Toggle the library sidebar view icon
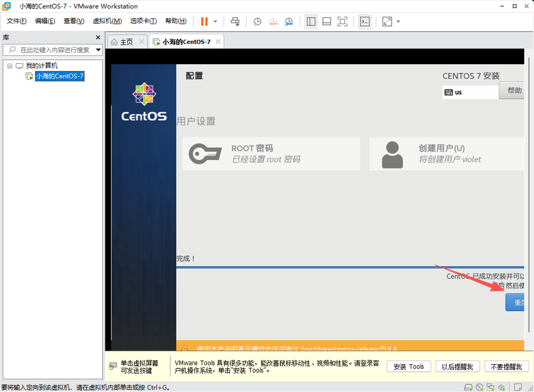 point(311,22)
